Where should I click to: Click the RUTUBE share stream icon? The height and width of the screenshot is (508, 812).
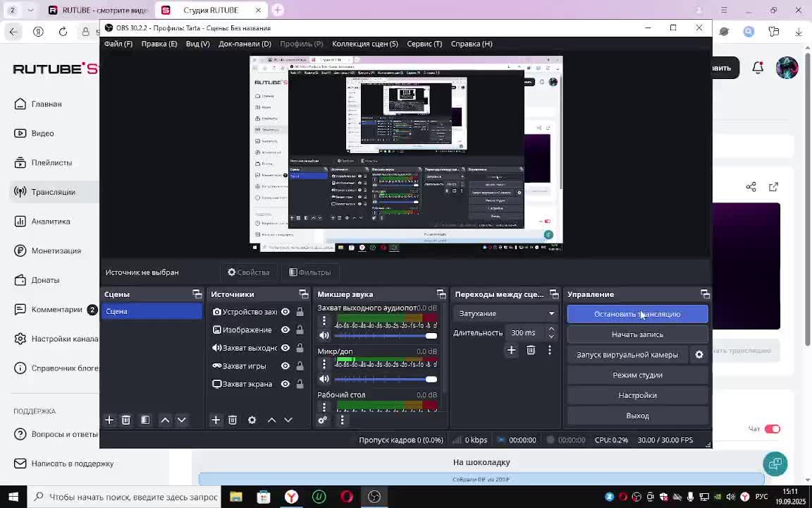[751, 186]
